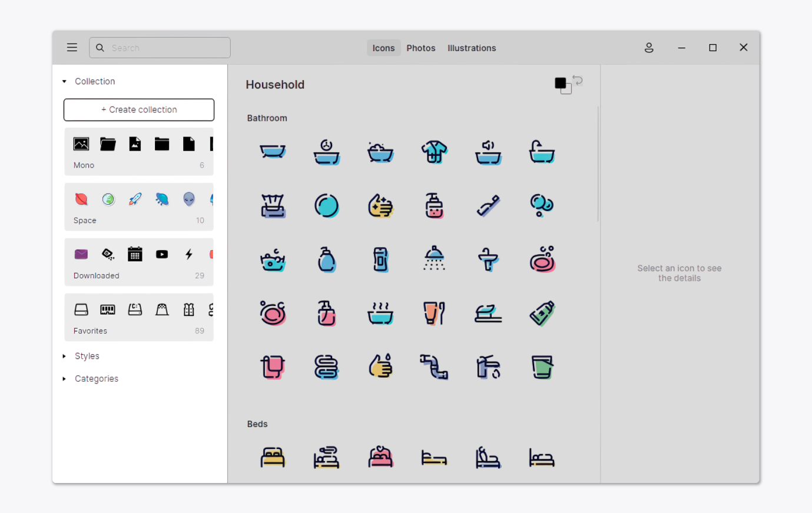Select the green toothpaste tube icon

tap(542, 313)
